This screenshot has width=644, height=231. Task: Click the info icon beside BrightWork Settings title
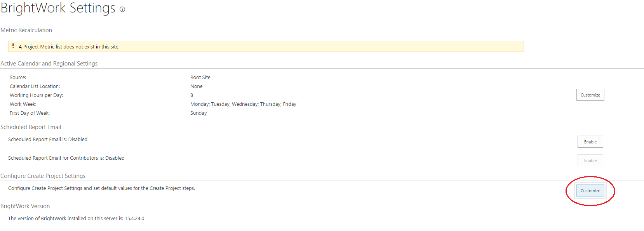tap(122, 10)
